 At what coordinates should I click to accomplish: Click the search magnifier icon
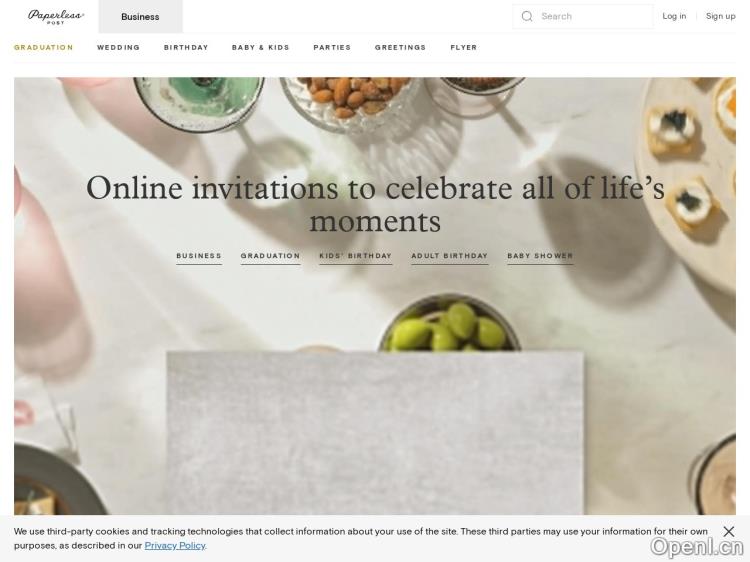527,16
